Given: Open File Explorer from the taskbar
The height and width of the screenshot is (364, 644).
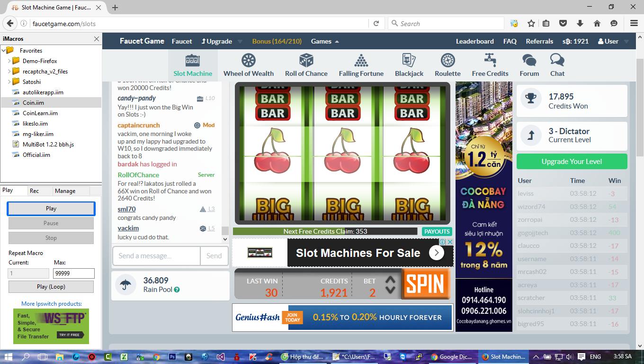Looking at the screenshot, I should [x=60, y=357].
